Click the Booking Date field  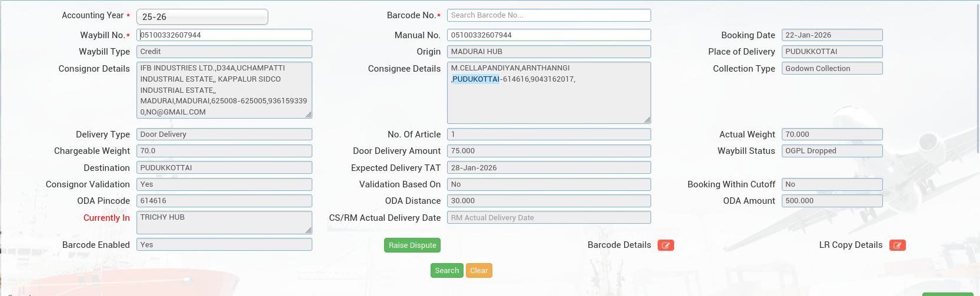tap(831, 35)
